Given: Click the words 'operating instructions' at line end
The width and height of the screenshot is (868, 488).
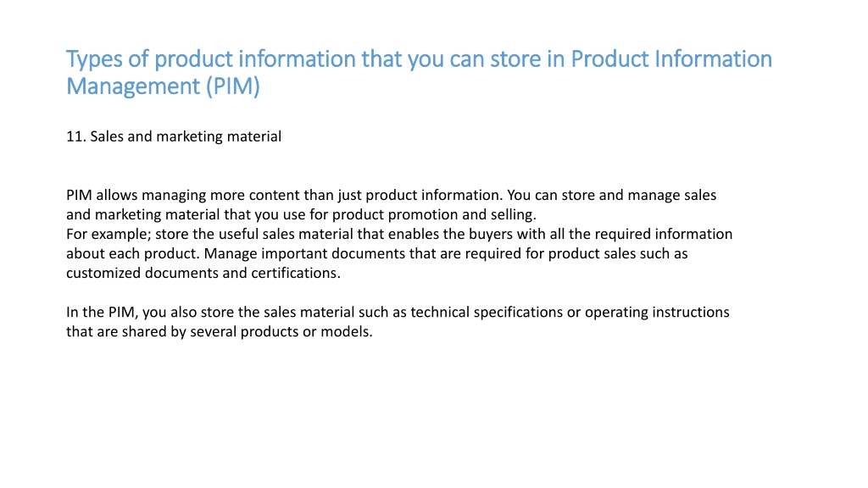Looking at the screenshot, I should (657, 312).
